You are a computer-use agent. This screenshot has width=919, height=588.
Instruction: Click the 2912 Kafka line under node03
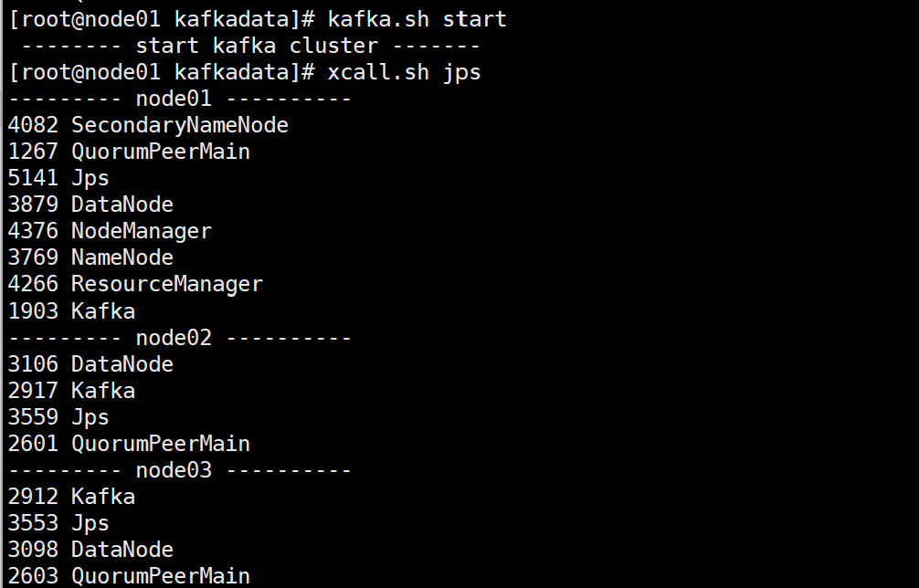(x=71, y=497)
